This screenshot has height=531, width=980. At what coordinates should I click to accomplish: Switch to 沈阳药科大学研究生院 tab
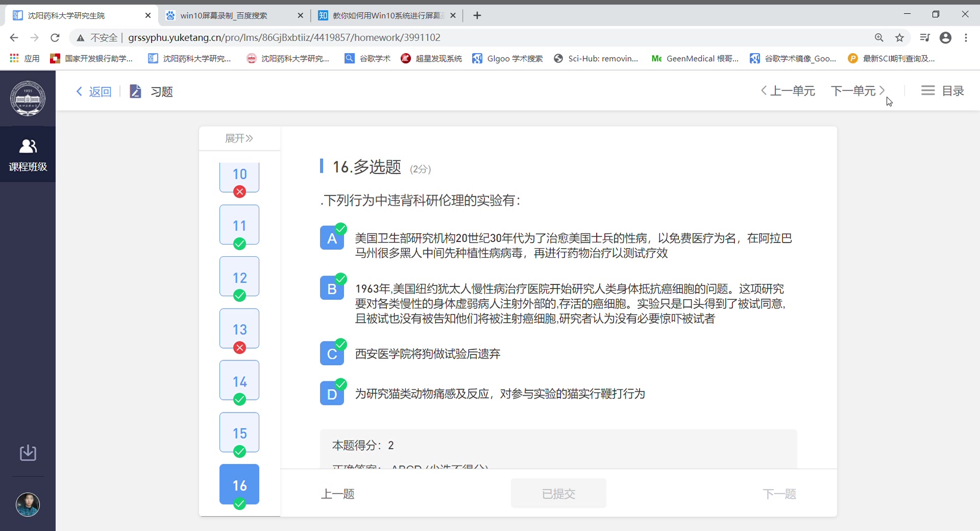82,15
